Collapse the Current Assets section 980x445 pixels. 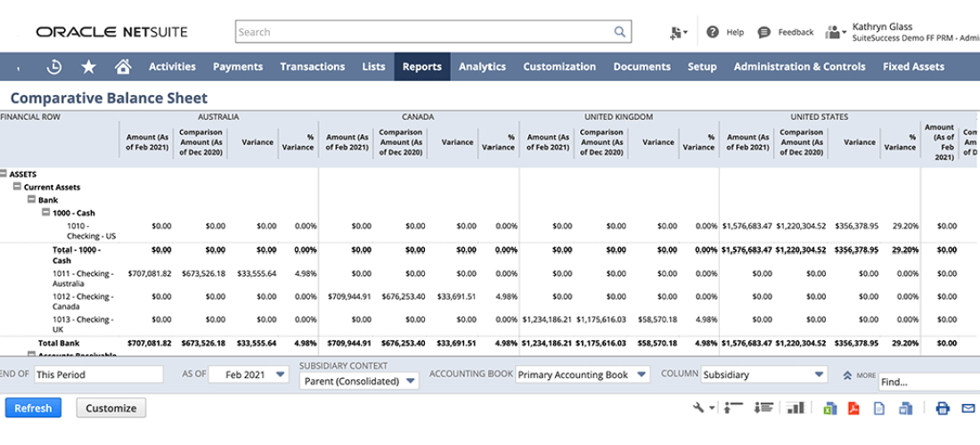tap(17, 188)
